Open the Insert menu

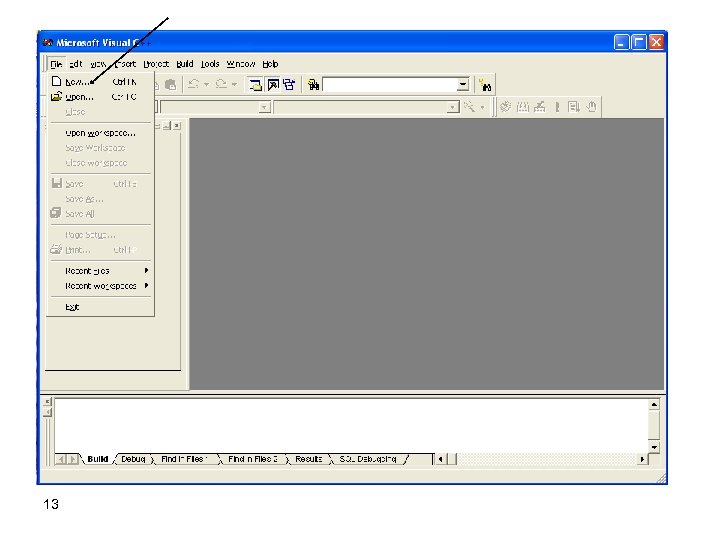tap(125, 64)
